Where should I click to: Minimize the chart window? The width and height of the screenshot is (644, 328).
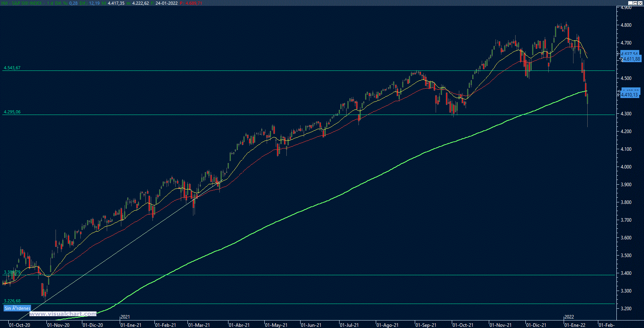[x=630, y=3]
